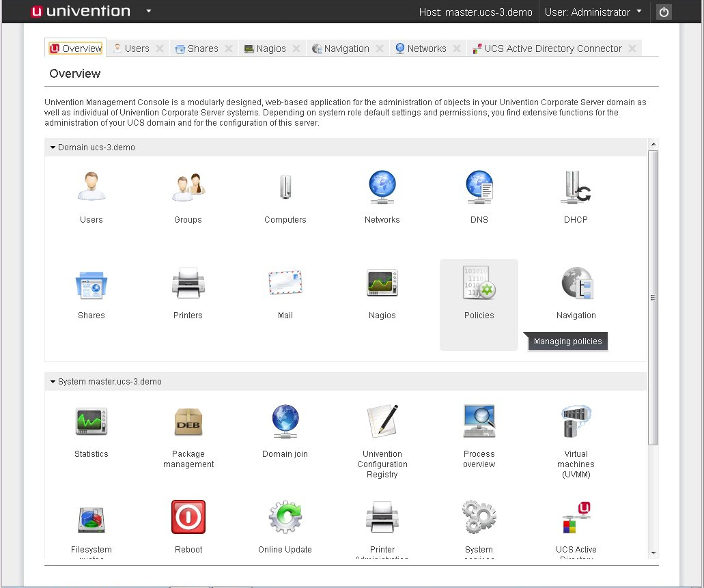704x588 pixels.
Task: Switch to the Users tab
Action: click(131, 48)
